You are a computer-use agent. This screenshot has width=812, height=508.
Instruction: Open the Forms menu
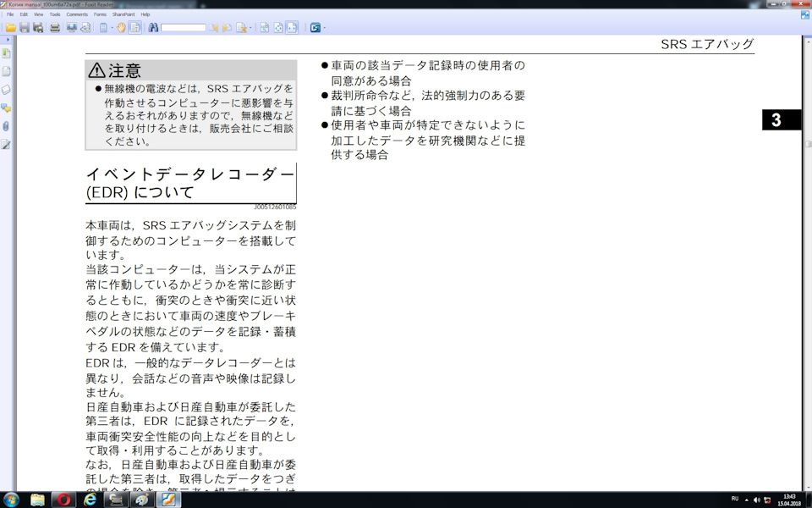100,14
